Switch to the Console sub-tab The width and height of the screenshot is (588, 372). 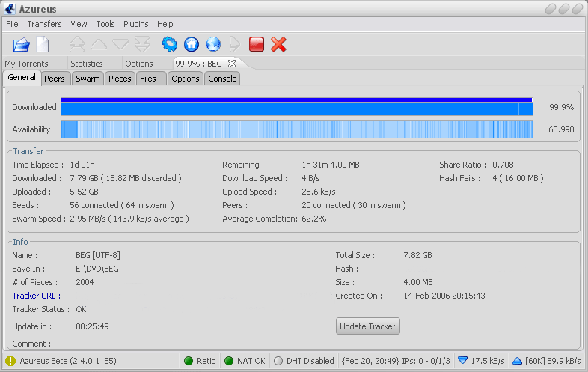222,79
